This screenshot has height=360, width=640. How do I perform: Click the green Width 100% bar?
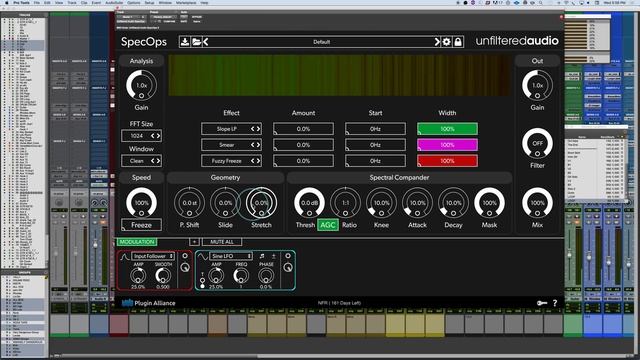(x=447, y=129)
